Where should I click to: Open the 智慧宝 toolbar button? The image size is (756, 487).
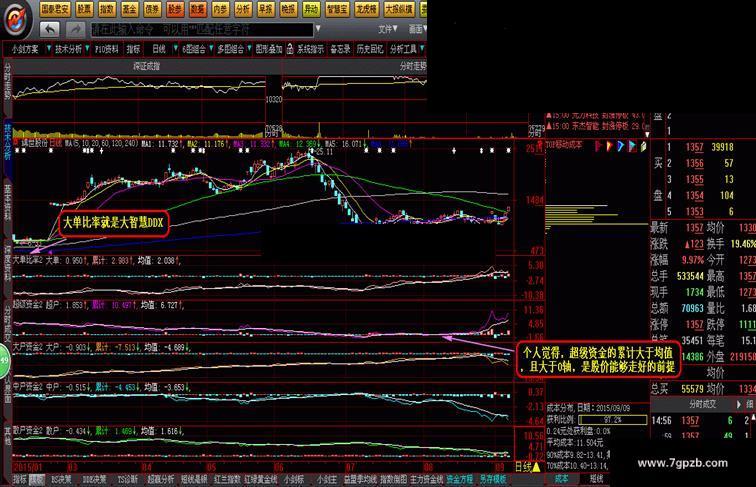pos(337,9)
